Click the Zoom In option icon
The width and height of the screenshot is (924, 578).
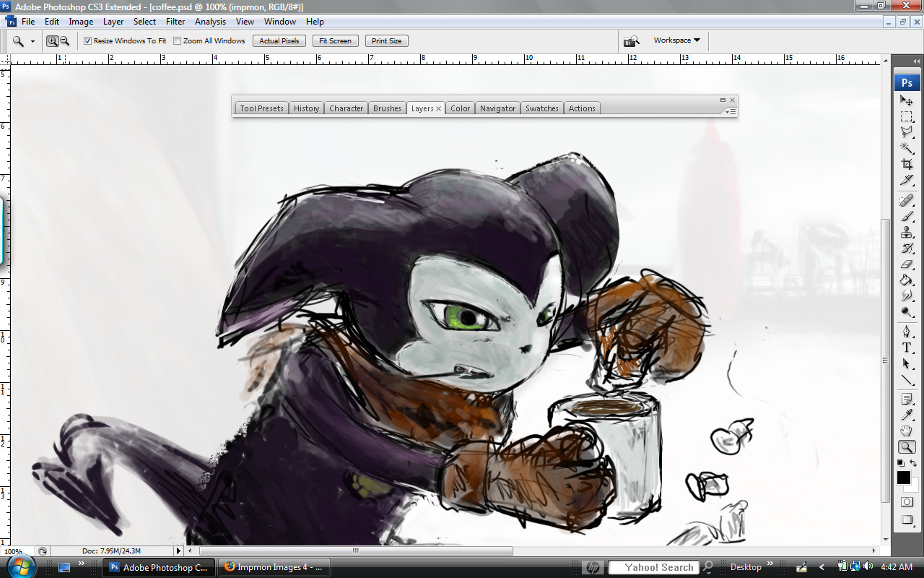[x=52, y=41]
